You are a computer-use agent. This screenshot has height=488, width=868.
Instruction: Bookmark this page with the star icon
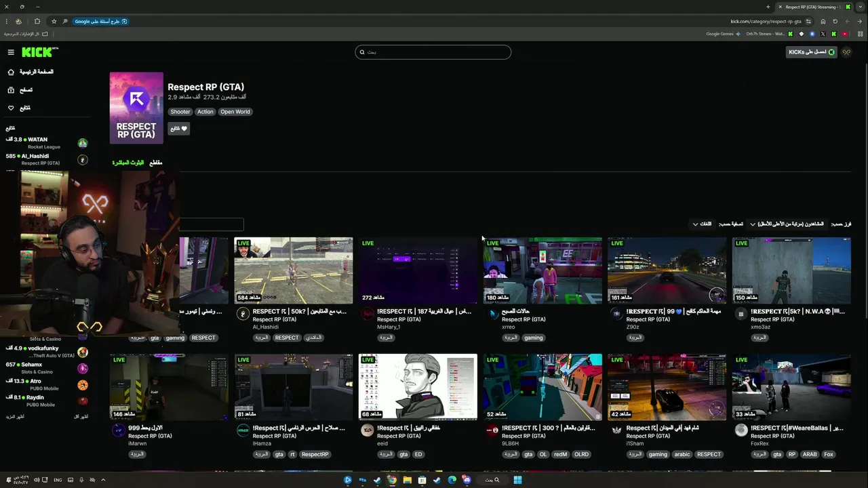click(x=54, y=21)
